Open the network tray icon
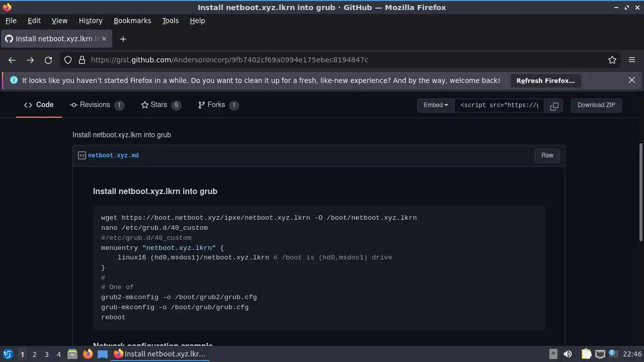644x362 pixels. 600,354
